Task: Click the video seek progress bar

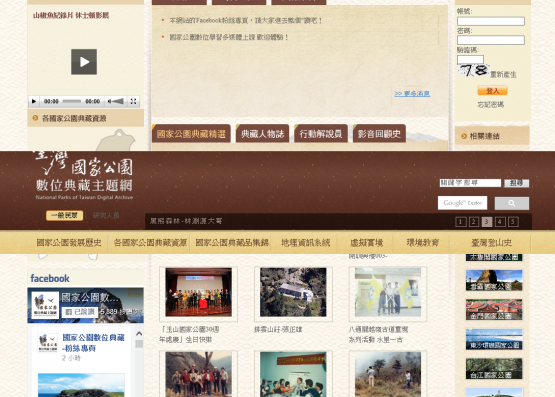Action: (x=72, y=101)
